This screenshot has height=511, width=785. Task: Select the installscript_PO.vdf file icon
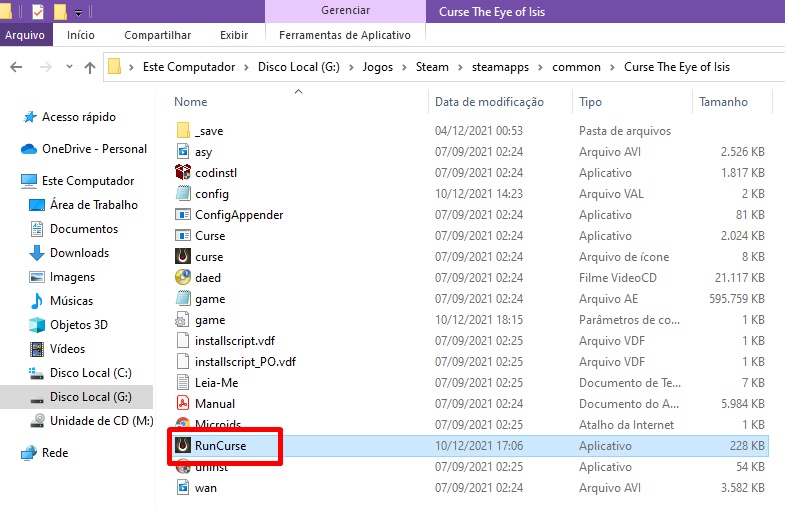(x=183, y=362)
